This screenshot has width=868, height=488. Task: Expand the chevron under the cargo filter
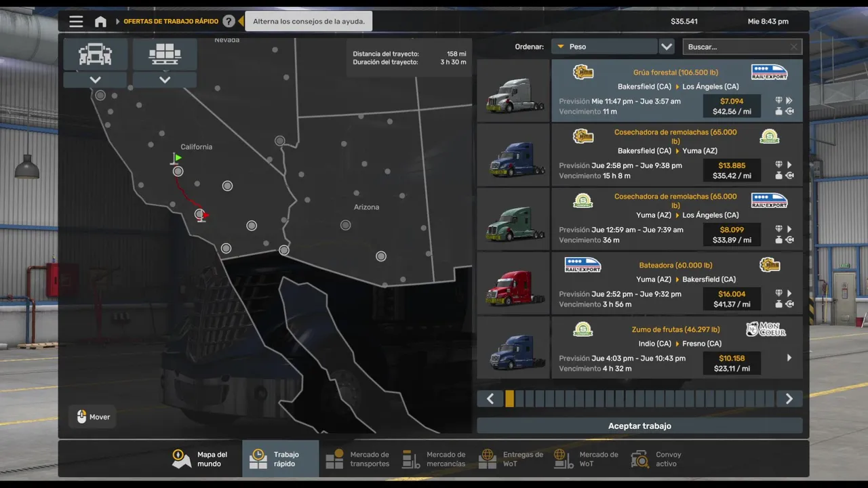[165, 80]
